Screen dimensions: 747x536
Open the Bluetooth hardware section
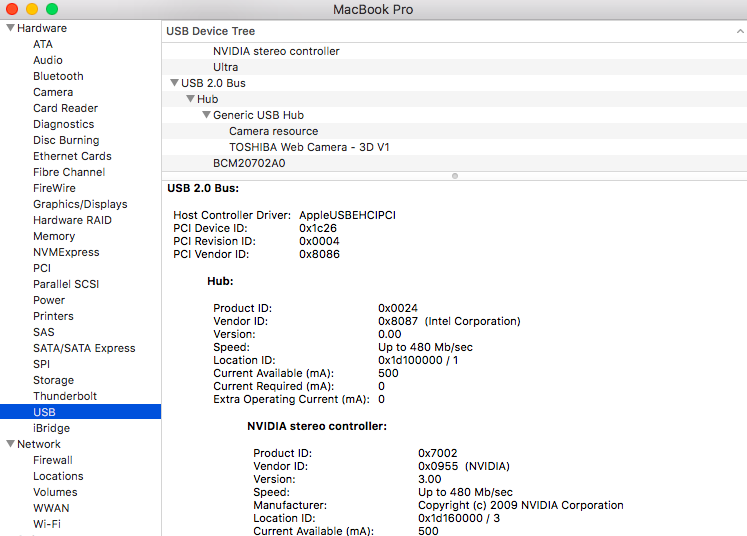click(x=58, y=76)
